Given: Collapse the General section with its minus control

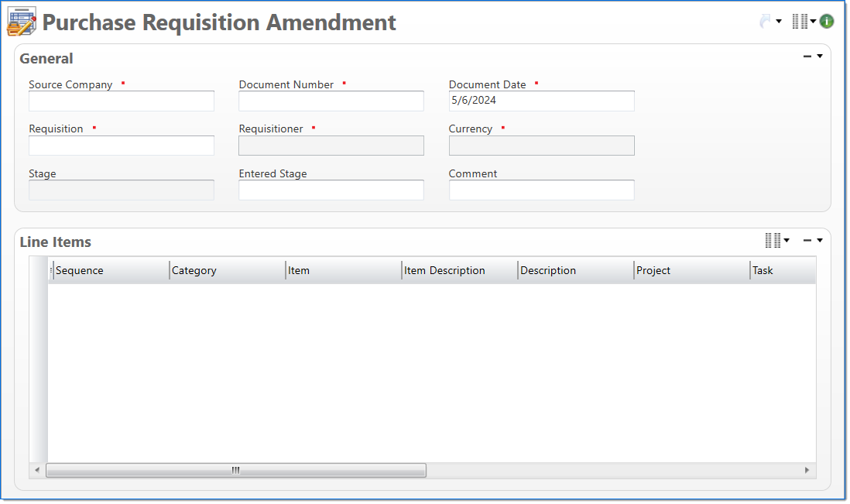Looking at the screenshot, I should pos(807,56).
